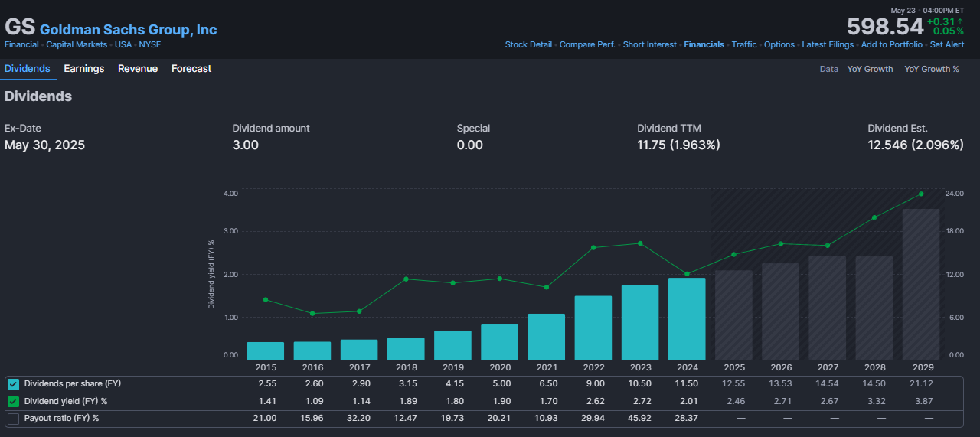
Task: Click the 11.50 dividends per share value
Action: [x=686, y=383]
